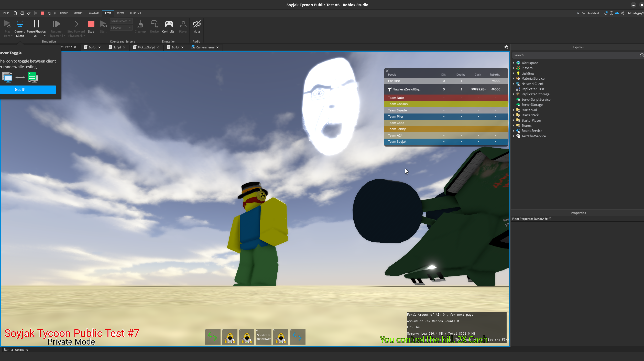The height and width of the screenshot is (361, 644).
Task: Click the Play Here icon
Action: click(x=8, y=24)
